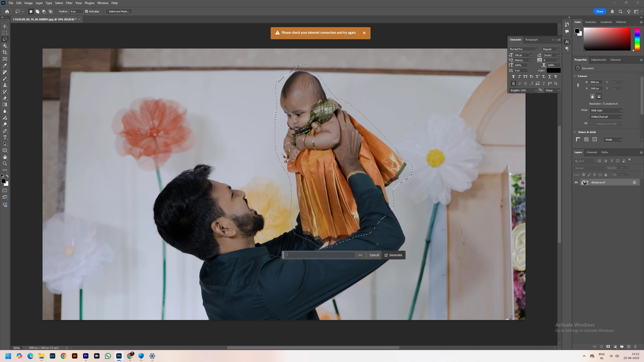Viewport: 644px width, 362px height.
Task: Hide the Background layer with eye icon
Action: pyautogui.click(x=576, y=183)
